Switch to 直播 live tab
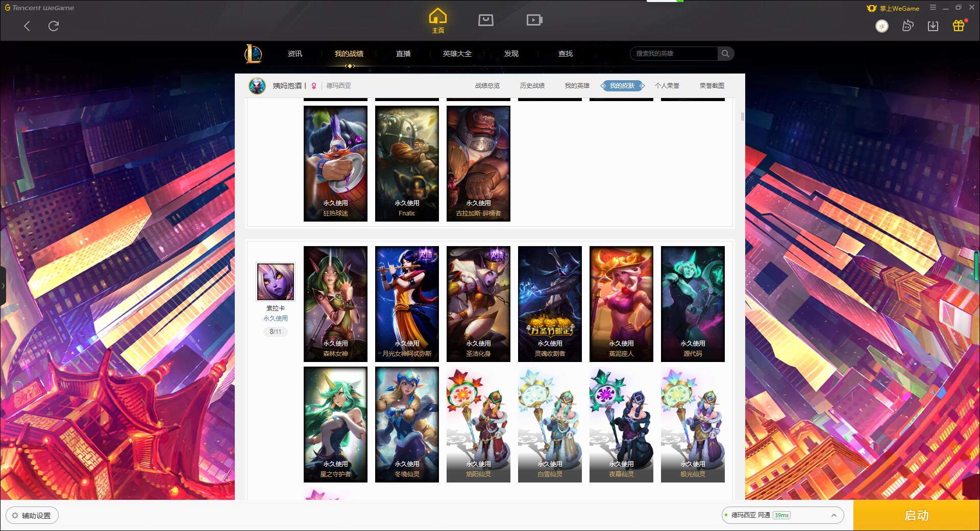980x531 pixels. [x=403, y=54]
